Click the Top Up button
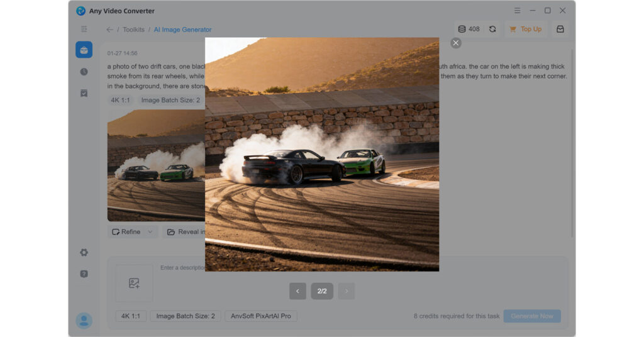The image size is (644, 337). (525, 29)
